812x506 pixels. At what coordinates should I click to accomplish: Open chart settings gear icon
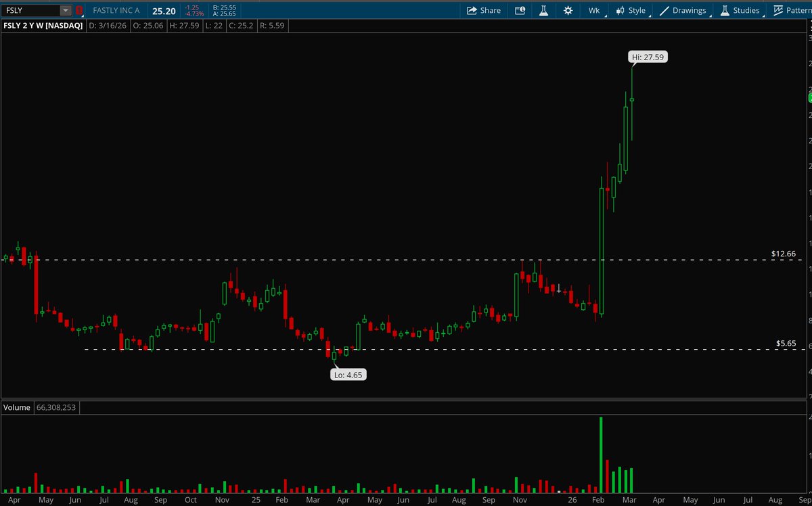[x=568, y=10]
